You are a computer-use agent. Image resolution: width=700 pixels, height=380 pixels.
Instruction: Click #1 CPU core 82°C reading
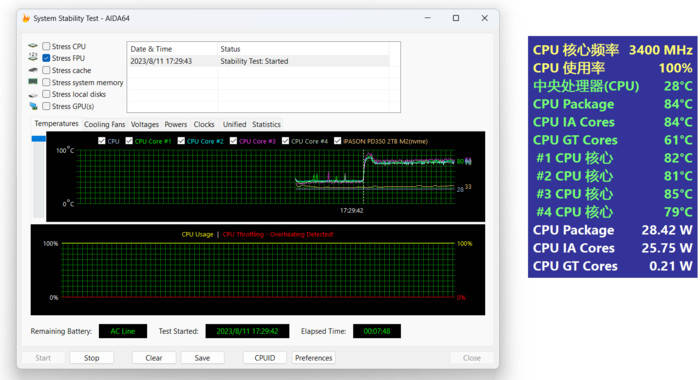tap(678, 158)
